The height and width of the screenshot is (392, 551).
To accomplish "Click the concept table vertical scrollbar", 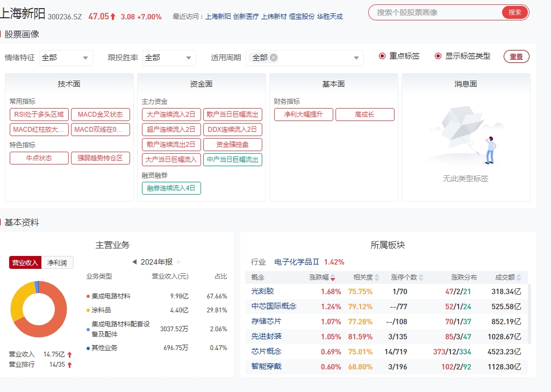I will point(529,314).
